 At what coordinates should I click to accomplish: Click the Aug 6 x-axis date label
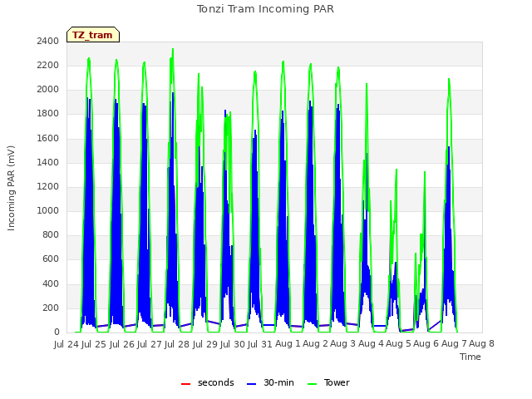click(426, 344)
